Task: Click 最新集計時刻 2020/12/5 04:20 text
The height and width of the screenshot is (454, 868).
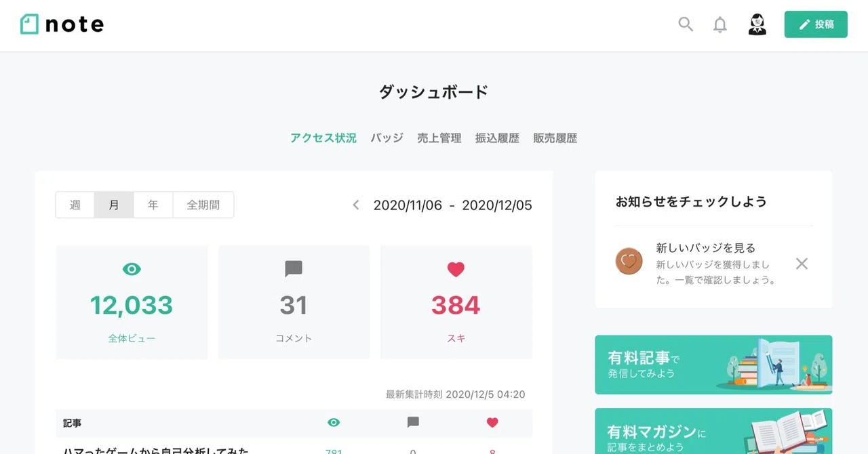Action: (455, 394)
